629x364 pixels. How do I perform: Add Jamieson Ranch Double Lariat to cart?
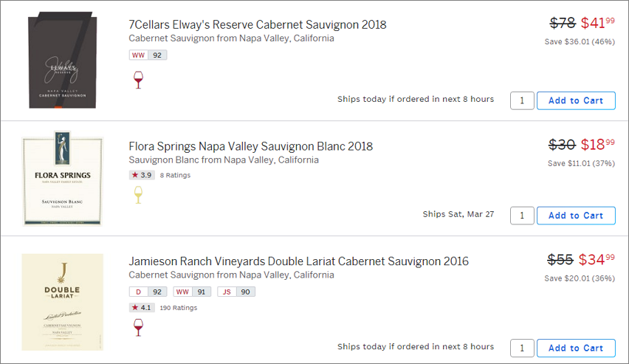[576, 348]
